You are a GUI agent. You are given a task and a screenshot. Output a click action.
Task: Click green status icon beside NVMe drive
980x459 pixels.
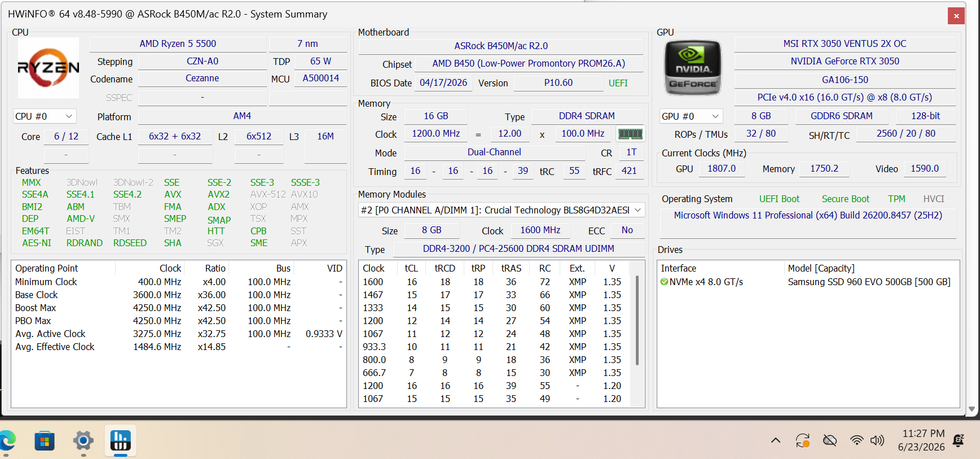click(664, 282)
